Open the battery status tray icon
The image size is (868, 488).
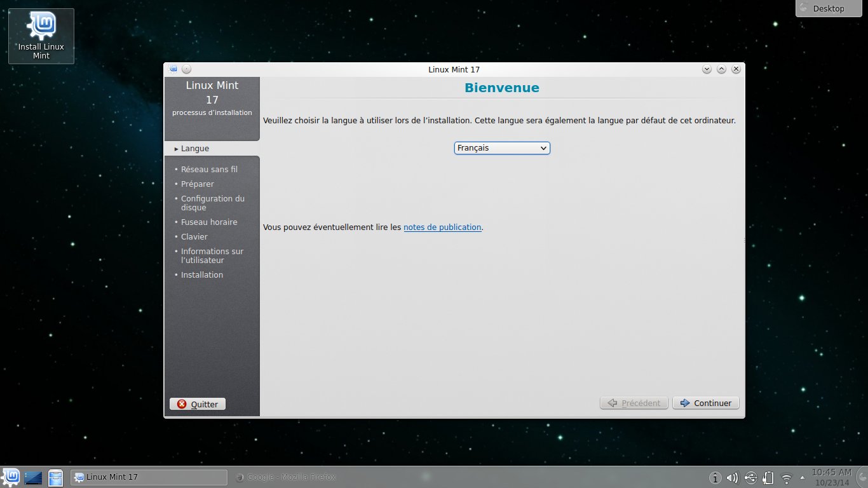(768, 477)
